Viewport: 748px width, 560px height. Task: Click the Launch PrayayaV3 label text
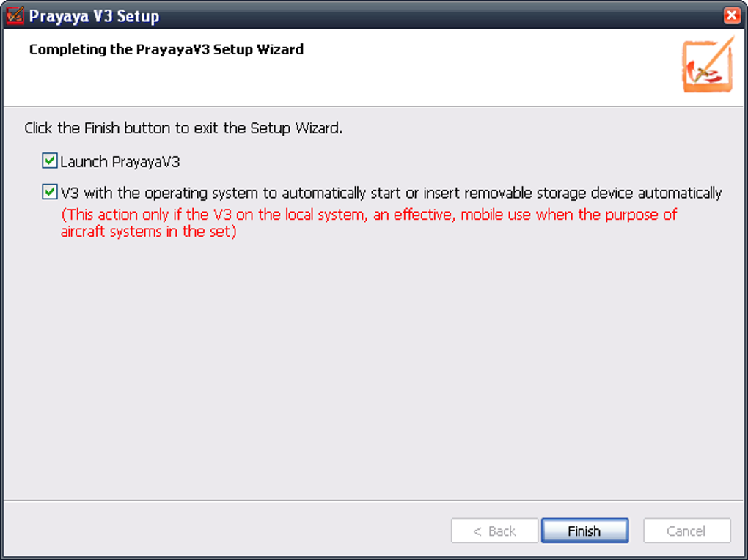[x=120, y=162]
